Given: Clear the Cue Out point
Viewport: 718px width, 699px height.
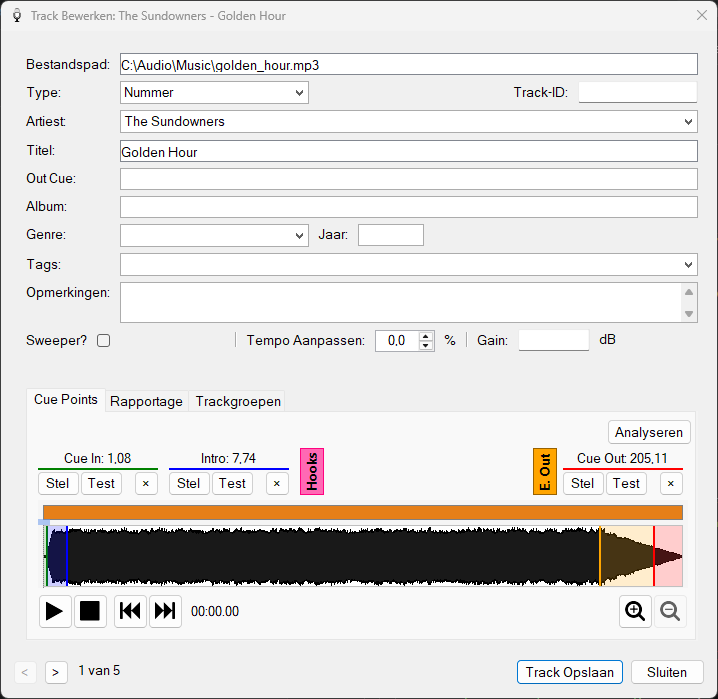Looking at the screenshot, I should tap(671, 484).
